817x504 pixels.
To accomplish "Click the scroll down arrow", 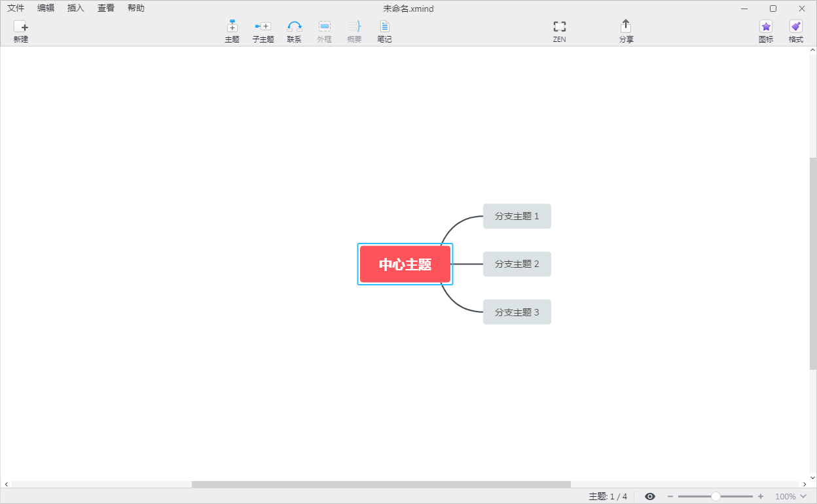I will [813, 477].
